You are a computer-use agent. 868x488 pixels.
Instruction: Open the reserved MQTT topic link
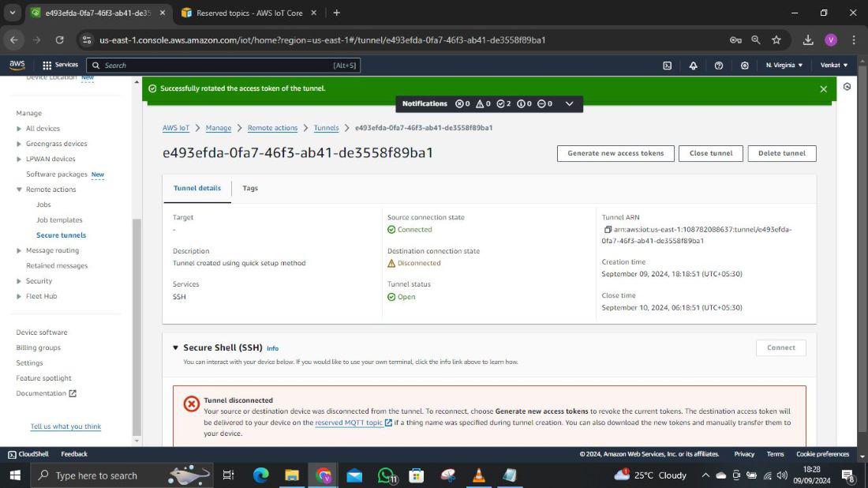pos(354,422)
